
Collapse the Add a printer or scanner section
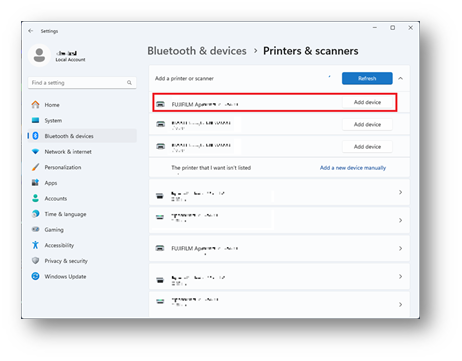click(x=401, y=78)
